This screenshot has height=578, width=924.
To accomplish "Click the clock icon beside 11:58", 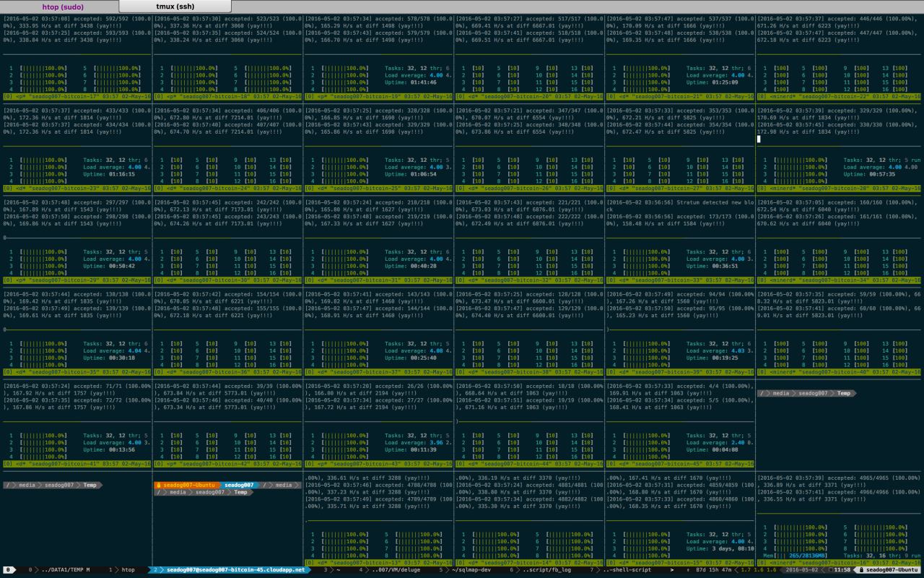I will tap(829, 570).
